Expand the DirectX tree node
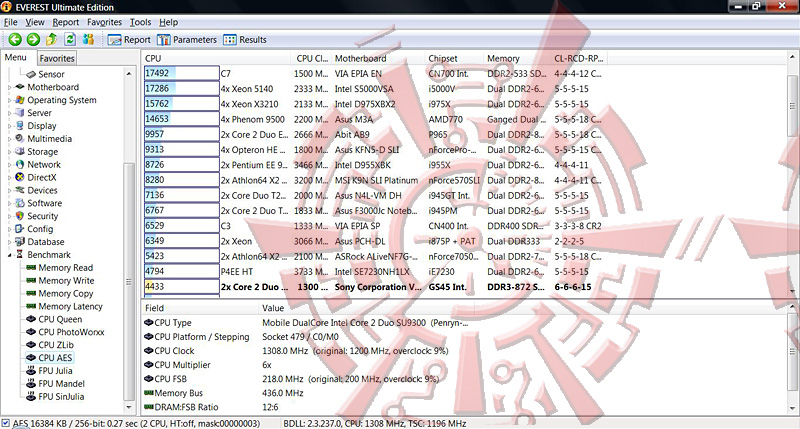Image resolution: width=800 pixels, height=429 pixels. 10,177
